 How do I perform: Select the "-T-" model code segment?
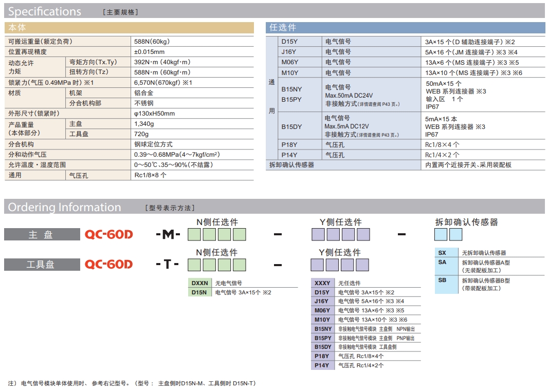pyautogui.click(x=168, y=265)
